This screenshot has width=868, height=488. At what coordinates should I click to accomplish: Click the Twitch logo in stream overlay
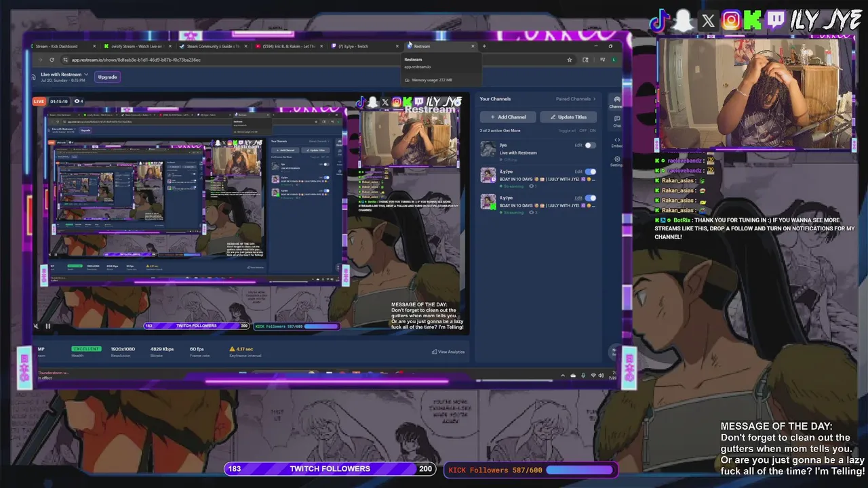pos(776,20)
